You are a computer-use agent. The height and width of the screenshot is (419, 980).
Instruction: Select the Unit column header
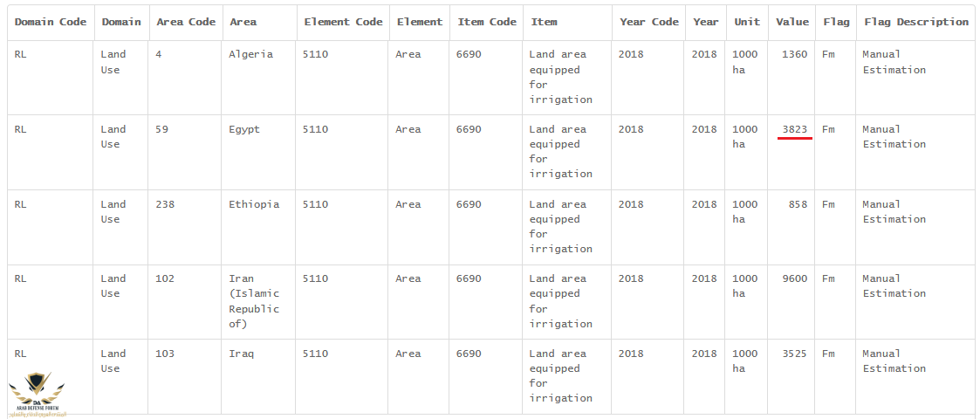tap(747, 22)
